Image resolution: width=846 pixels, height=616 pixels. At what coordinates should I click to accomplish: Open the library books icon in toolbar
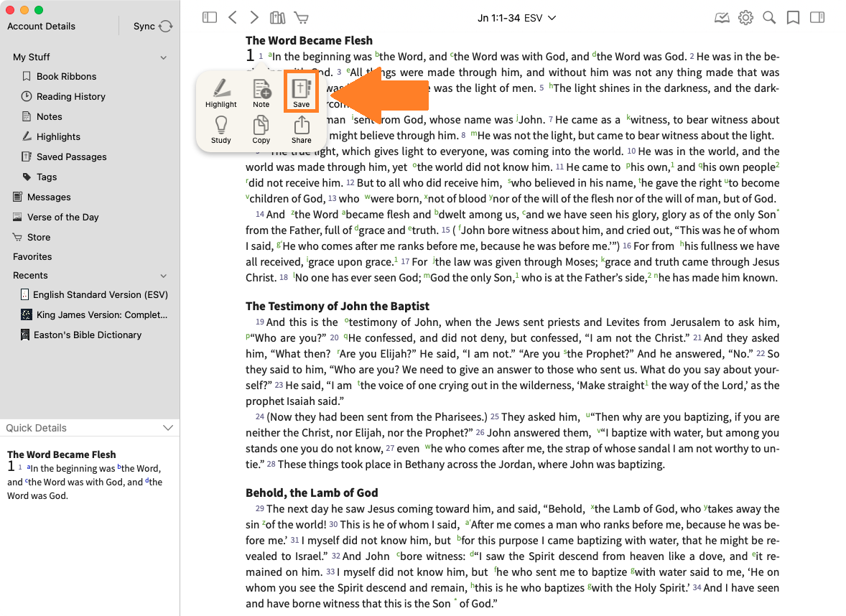(277, 18)
